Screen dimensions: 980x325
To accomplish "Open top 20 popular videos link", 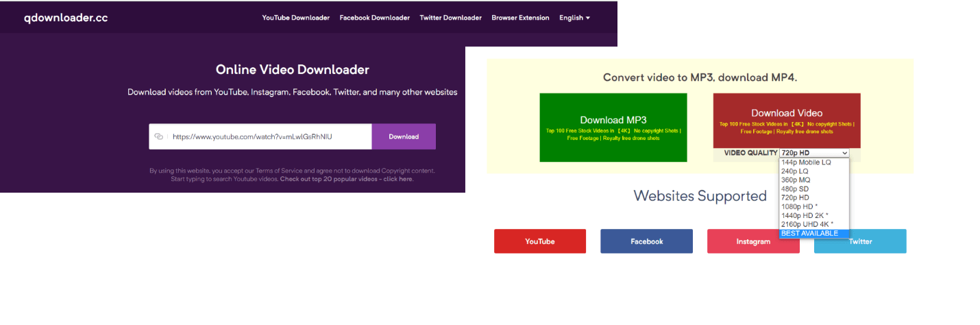I will pos(346,179).
